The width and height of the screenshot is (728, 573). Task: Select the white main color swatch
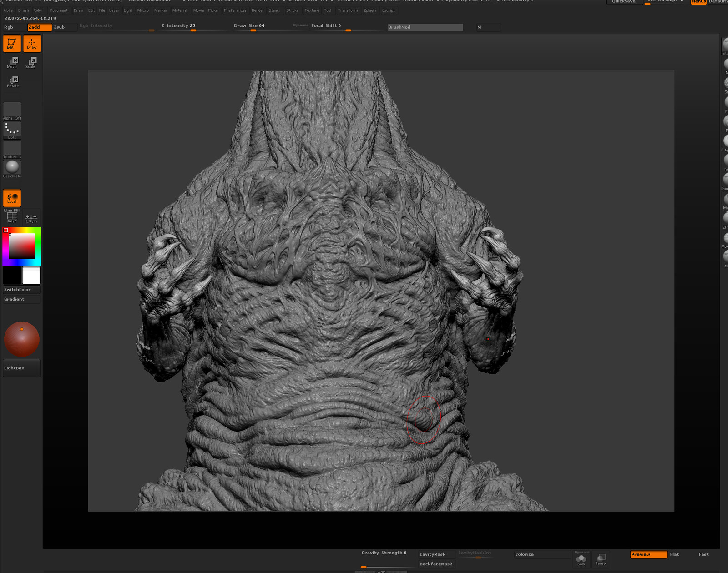pyautogui.click(x=31, y=276)
